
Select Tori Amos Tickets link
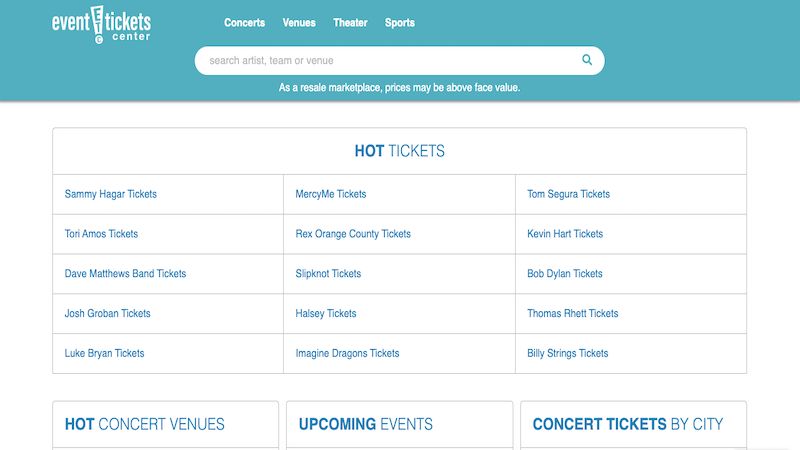point(101,234)
